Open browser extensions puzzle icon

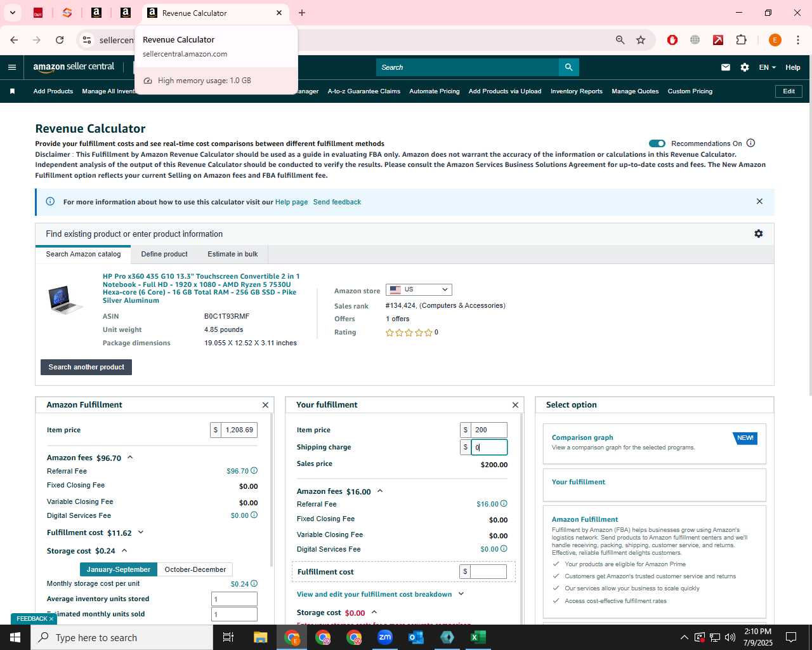[x=741, y=40]
